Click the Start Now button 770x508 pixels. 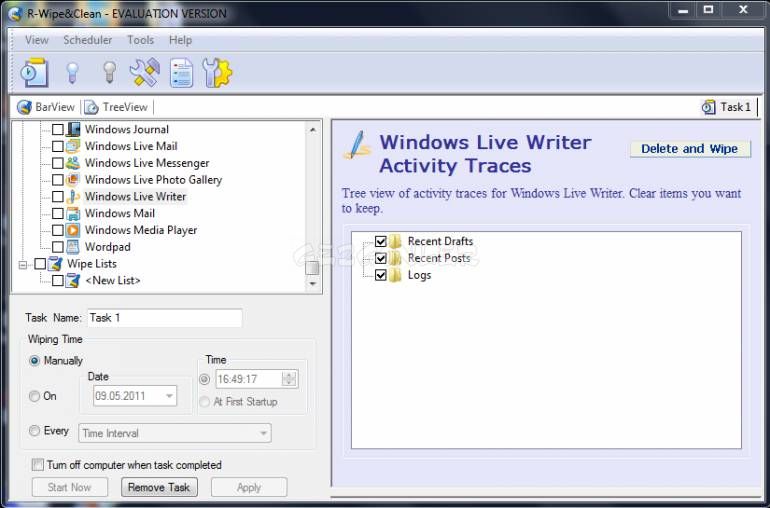(x=70, y=487)
